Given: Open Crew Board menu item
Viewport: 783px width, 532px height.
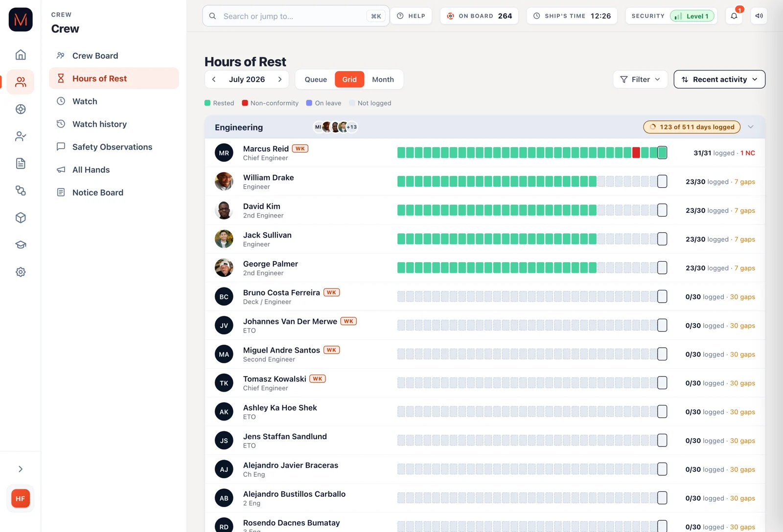Looking at the screenshot, I should [114, 56].
